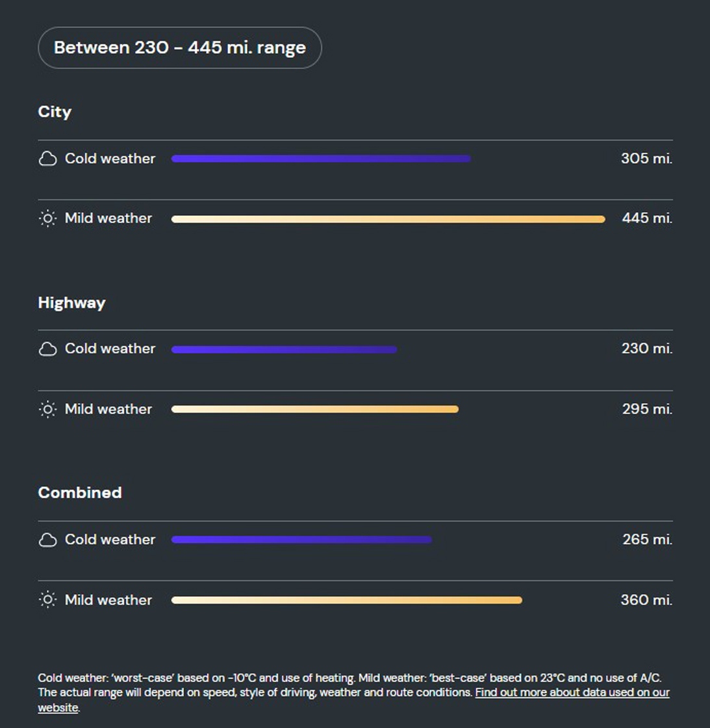
Task: Click the sun icon under Combined section
Action: [x=47, y=599]
